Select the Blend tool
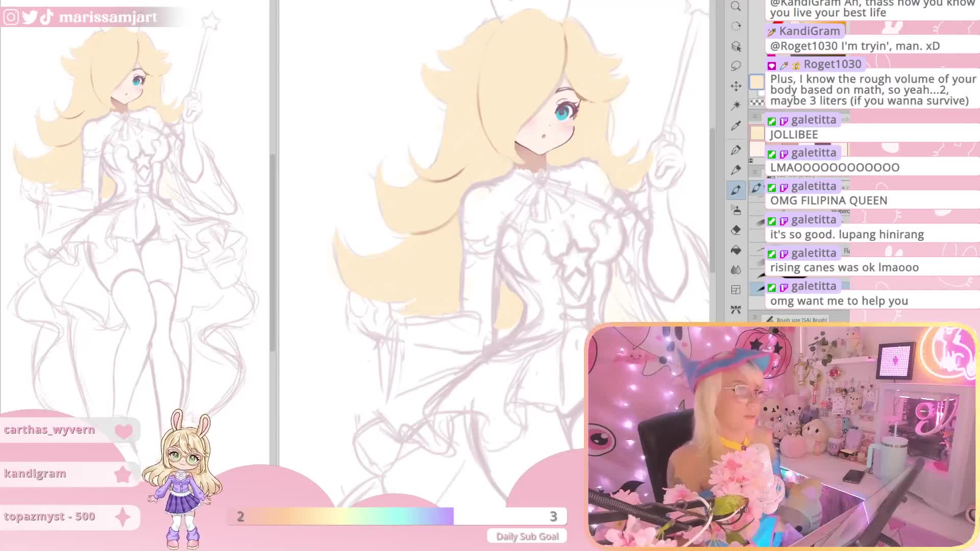980x551 pixels. 736,270
